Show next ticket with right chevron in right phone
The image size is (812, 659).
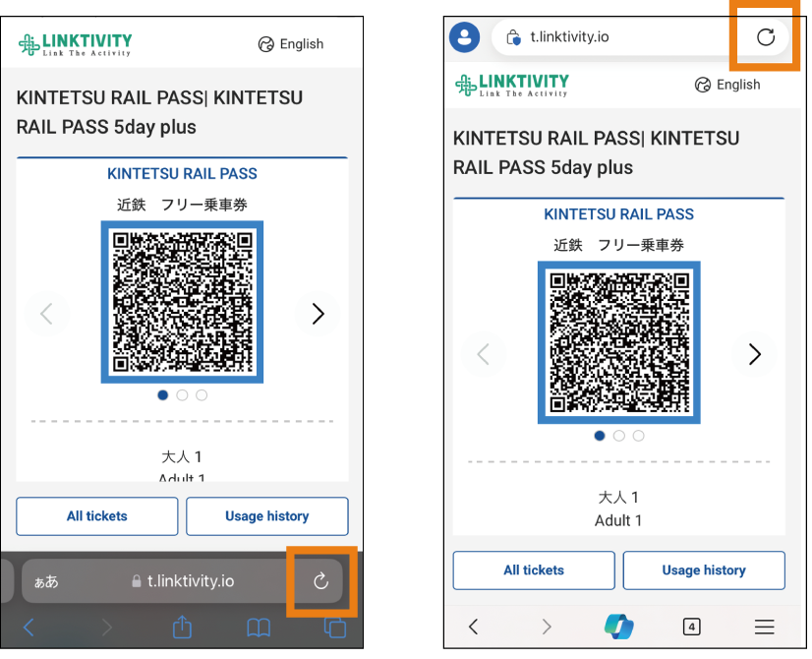pos(755,354)
